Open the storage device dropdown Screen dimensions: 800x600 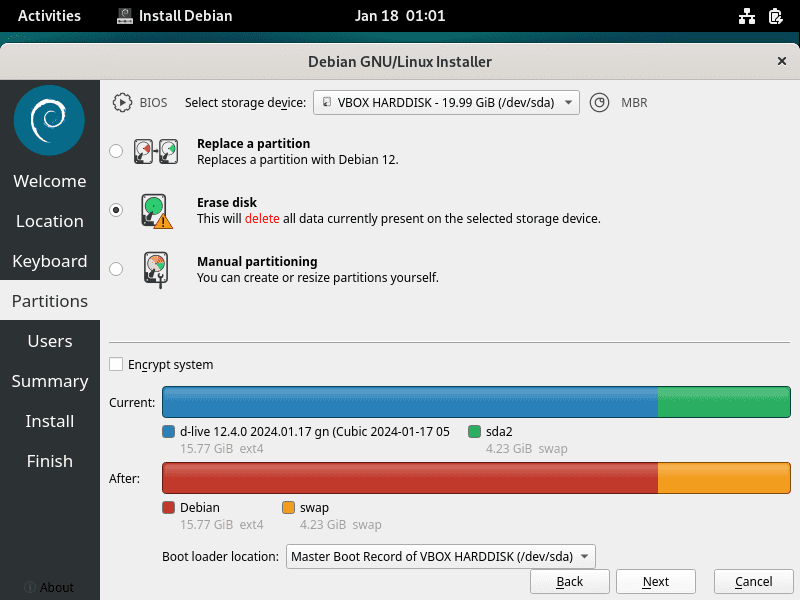[446, 103]
